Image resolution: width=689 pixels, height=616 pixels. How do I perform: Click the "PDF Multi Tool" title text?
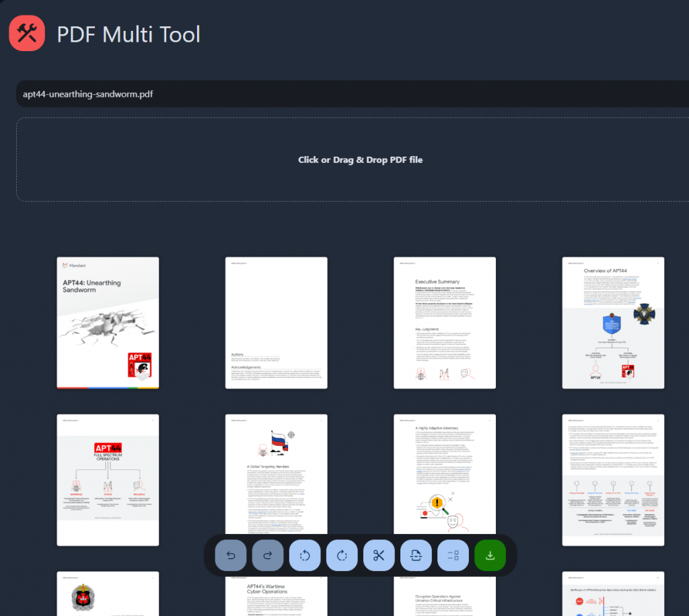point(129,34)
